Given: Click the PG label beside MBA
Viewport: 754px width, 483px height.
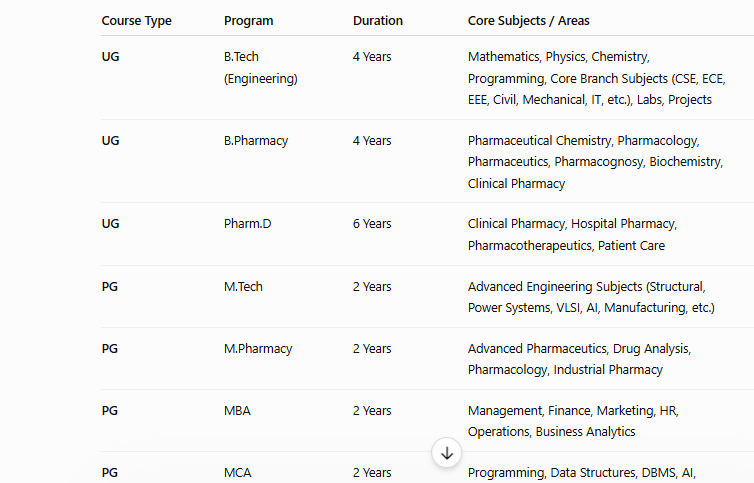Looking at the screenshot, I should (x=110, y=411).
